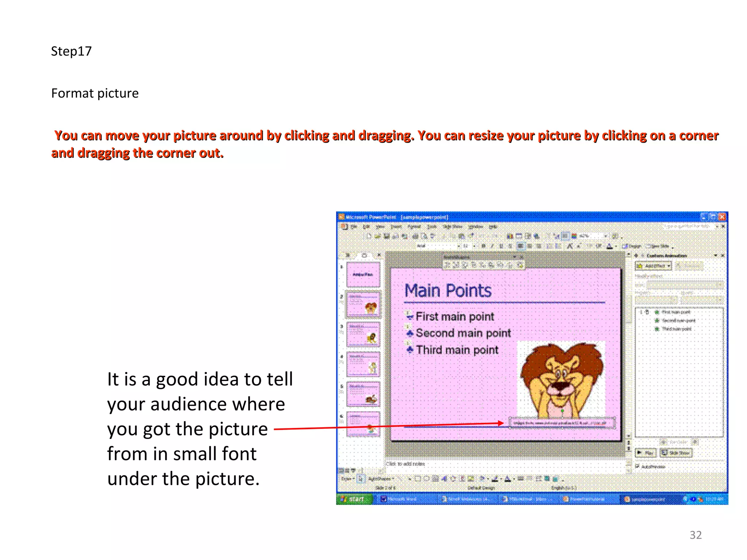Image resolution: width=747 pixels, height=560 pixels.
Task: Open the font color dropdown arrow in Formatting toolbar
Action: click(616, 246)
